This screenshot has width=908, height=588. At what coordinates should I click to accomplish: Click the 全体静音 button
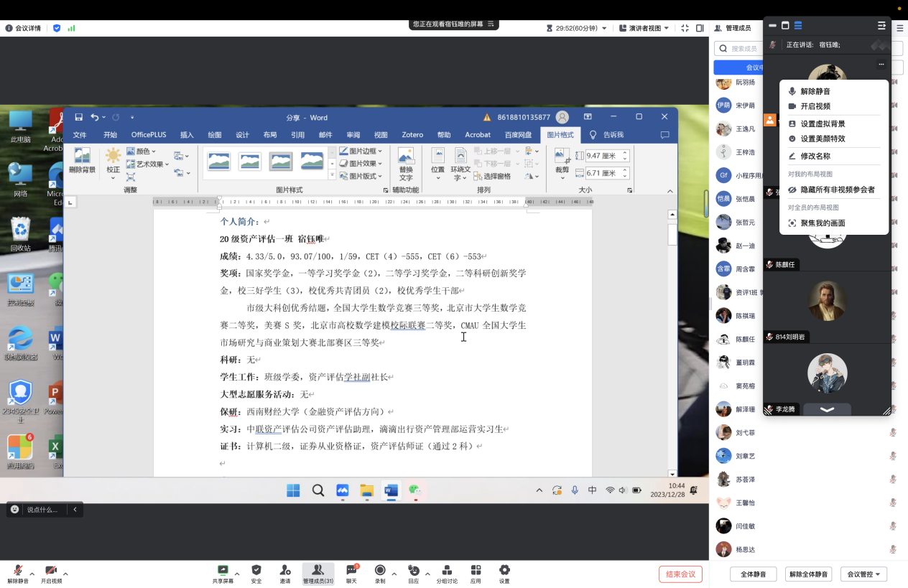[752, 574]
